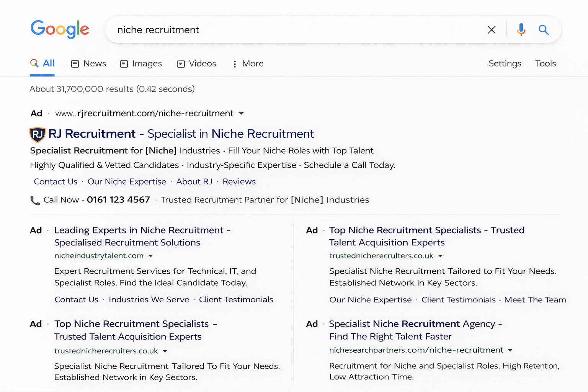Click the blue magnifying glass search icon

544,30
